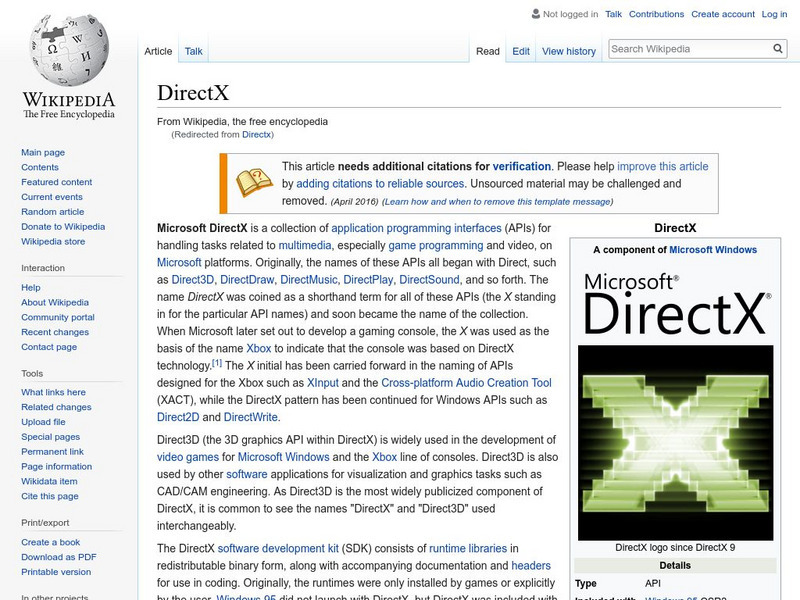Click the Wikipedia globe logo
Viewport: 800px width, 600px height.
69,50
